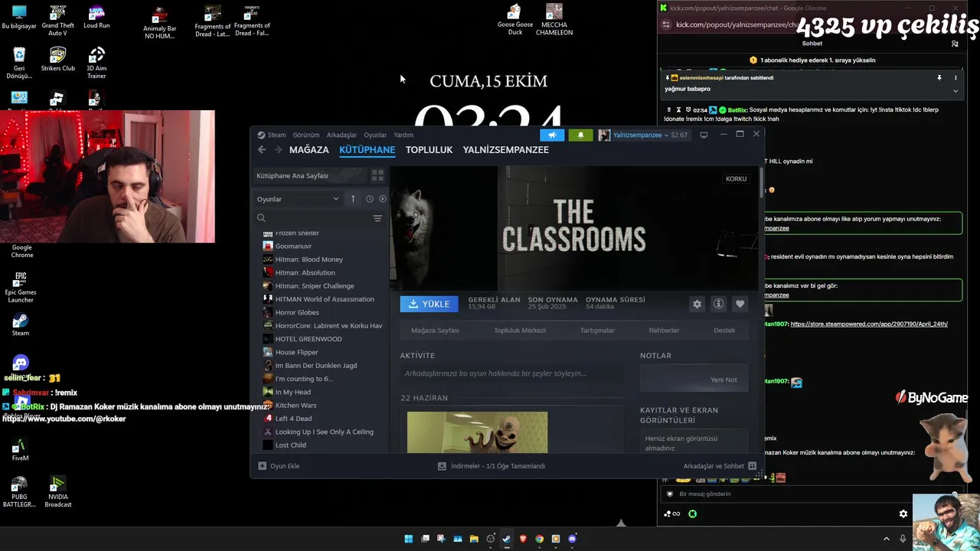Select Left 4 Dead in library list

pos(293,419)
